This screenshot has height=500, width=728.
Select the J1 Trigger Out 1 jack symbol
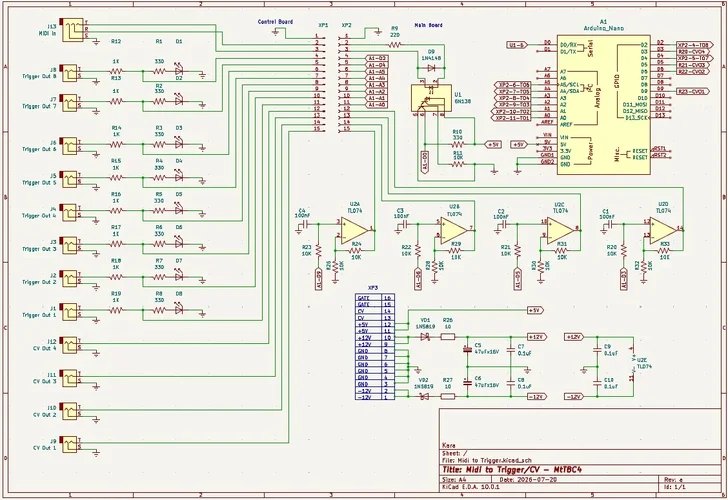(69, 311)
